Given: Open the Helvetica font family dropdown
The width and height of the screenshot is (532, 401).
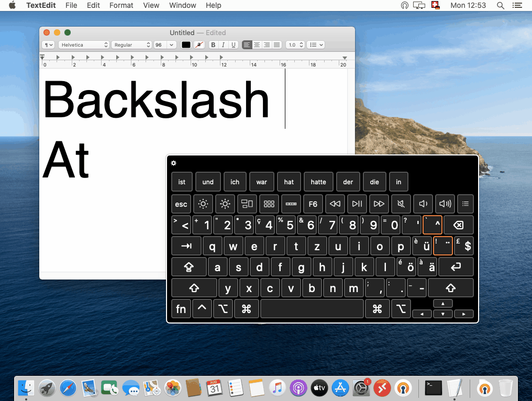Looking at the screenshot, I should click(x=84, y=44).
